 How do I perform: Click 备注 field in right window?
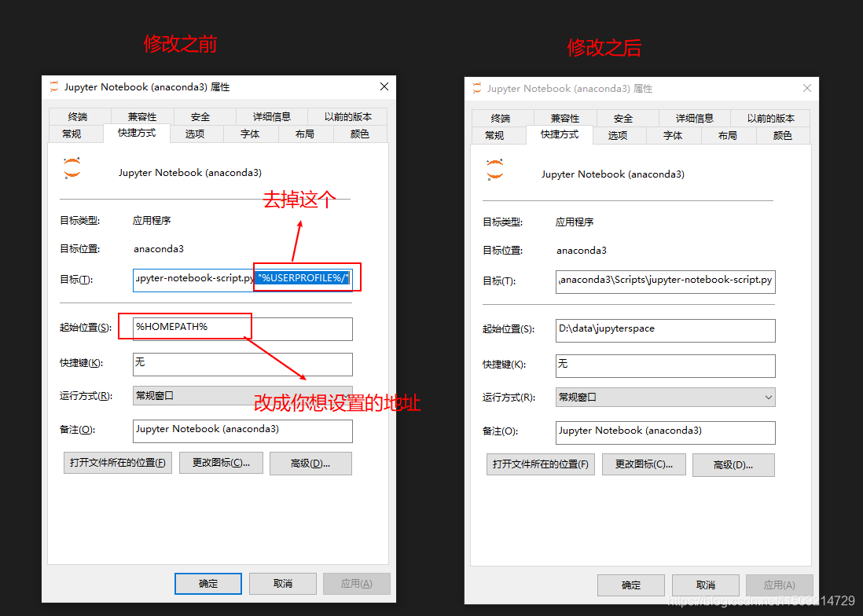coord(666,433)
